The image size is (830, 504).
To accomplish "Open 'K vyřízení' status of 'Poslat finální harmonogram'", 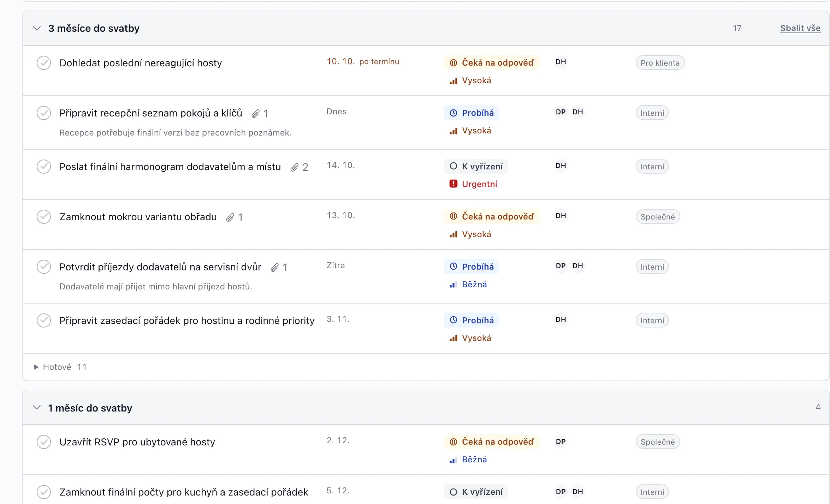I will point(475,167).
